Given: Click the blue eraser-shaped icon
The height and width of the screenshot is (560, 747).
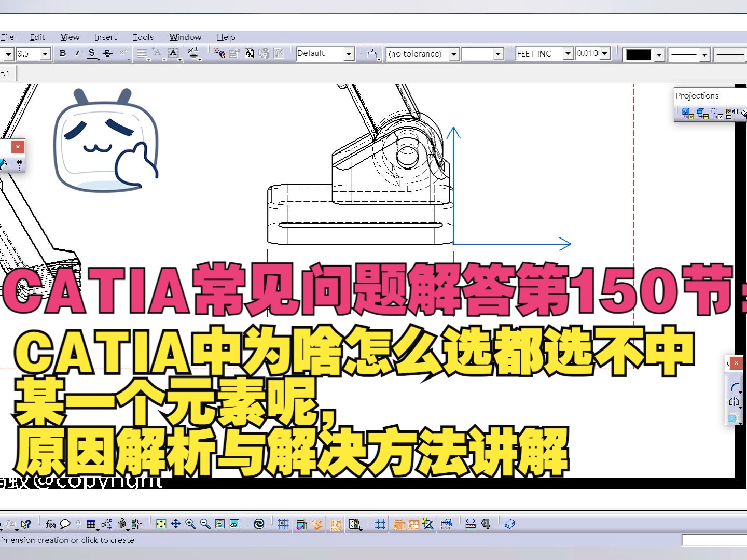Looking at the screenshot, I should click(x=510, y=524).
